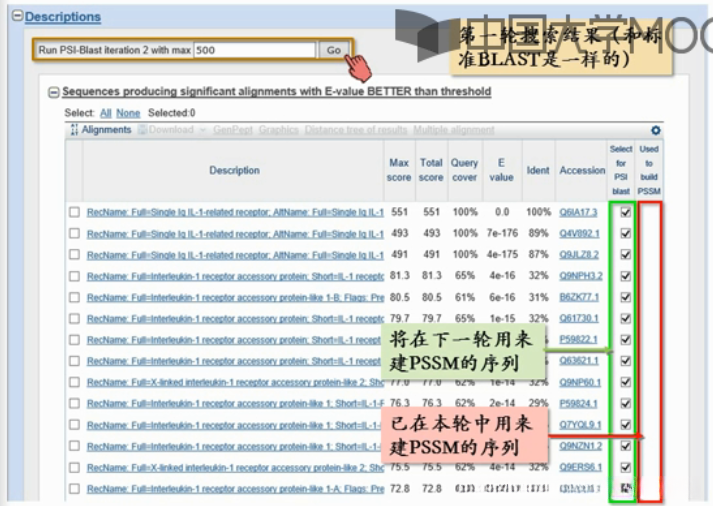Check the left checkbox for Q6IA17.3 row
713x506 pixels.
tap(75, 212)
